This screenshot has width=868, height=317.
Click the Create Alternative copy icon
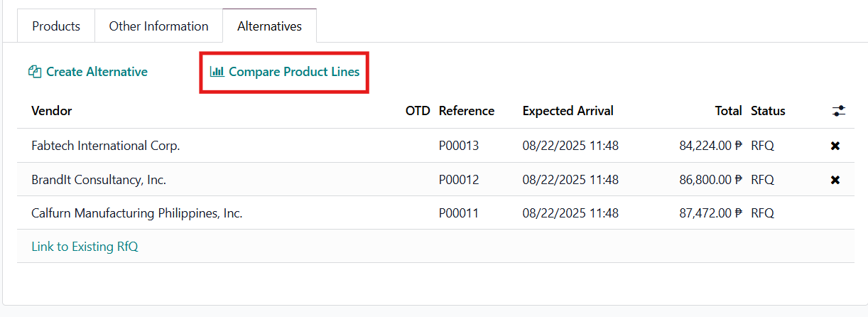pyautogui.click(x=35, y=72)
